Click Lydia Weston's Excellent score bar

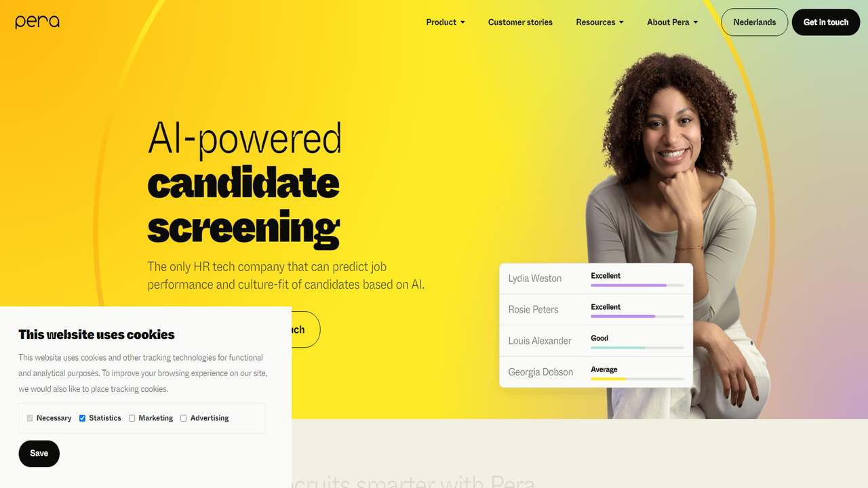click(637, 285)
